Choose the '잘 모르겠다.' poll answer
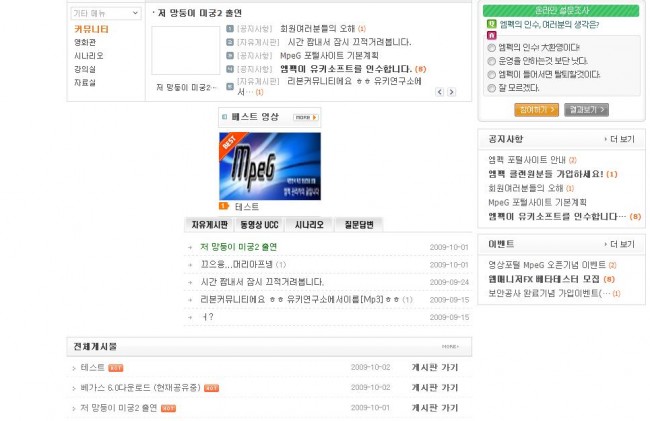The height and width of the screenshot is (421, 650). (490, 87)
